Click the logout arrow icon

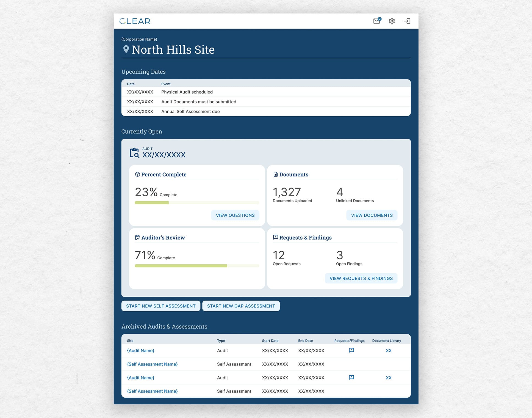click(x=407, y=21)
